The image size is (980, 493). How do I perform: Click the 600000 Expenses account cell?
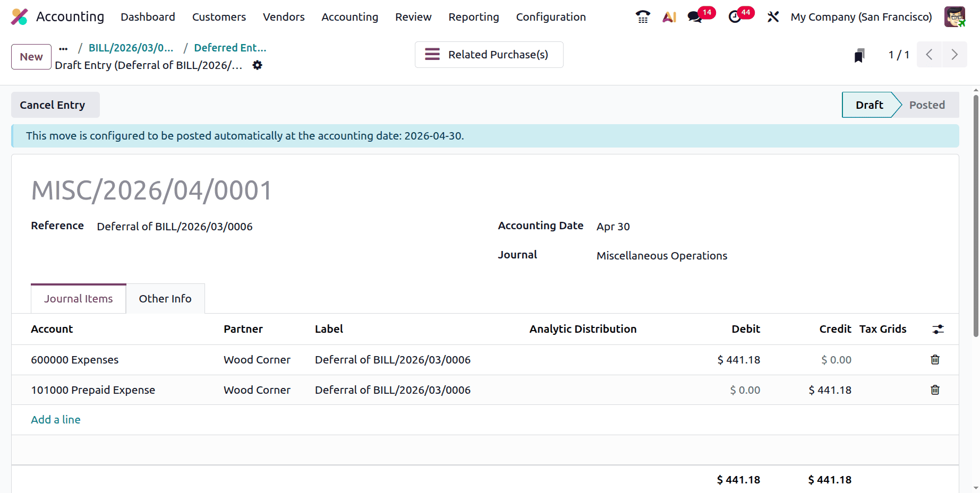[x=75, y=360]
